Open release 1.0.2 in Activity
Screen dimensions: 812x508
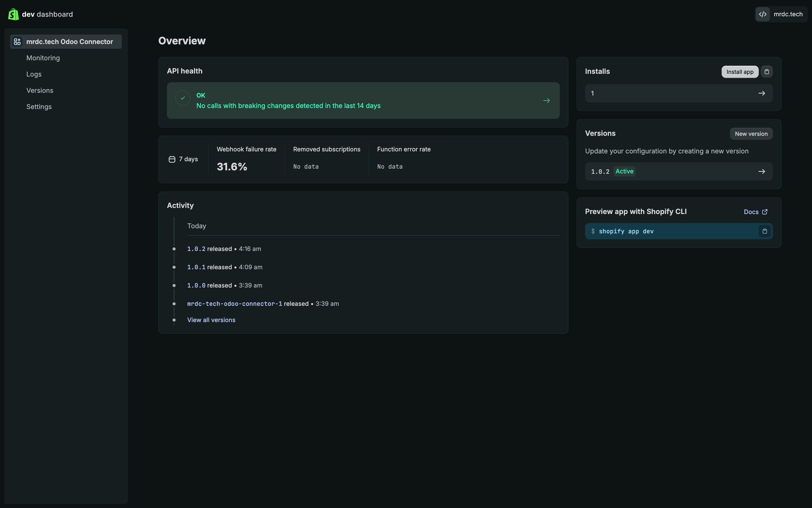pyautogui.click(x=196, y=249)
